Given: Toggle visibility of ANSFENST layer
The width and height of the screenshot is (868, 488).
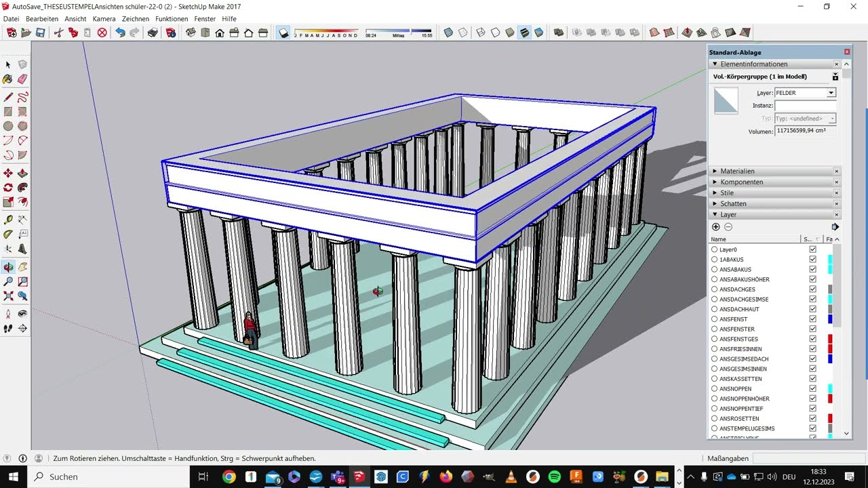Looking at the screenshot, I should [x=812, y=319].
